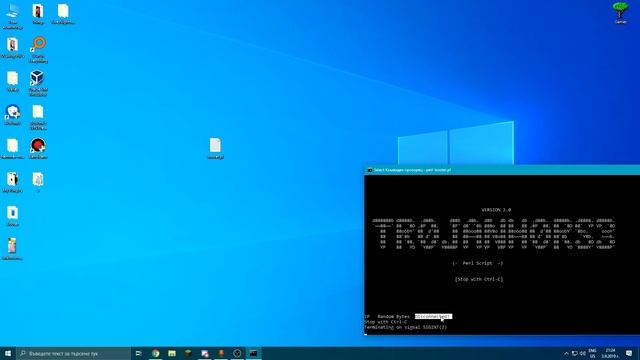640x360 pixels.
Task: Select the blue round desktop shortcut
Action: point(13,114)
